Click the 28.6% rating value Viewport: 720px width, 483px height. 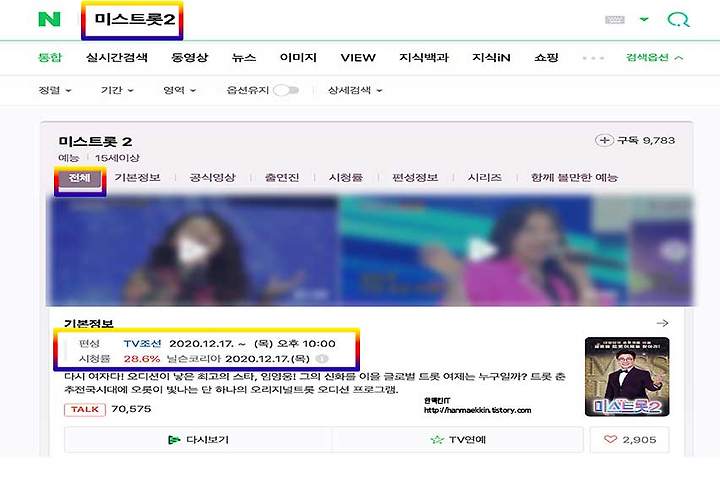(x=142, y=359)
